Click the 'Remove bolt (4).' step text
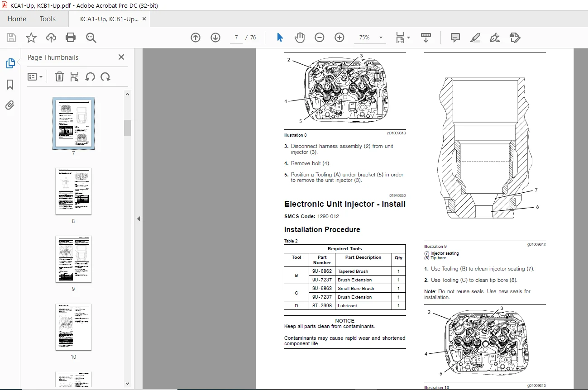Screen dimensions: 588x390 click(311, 163)
